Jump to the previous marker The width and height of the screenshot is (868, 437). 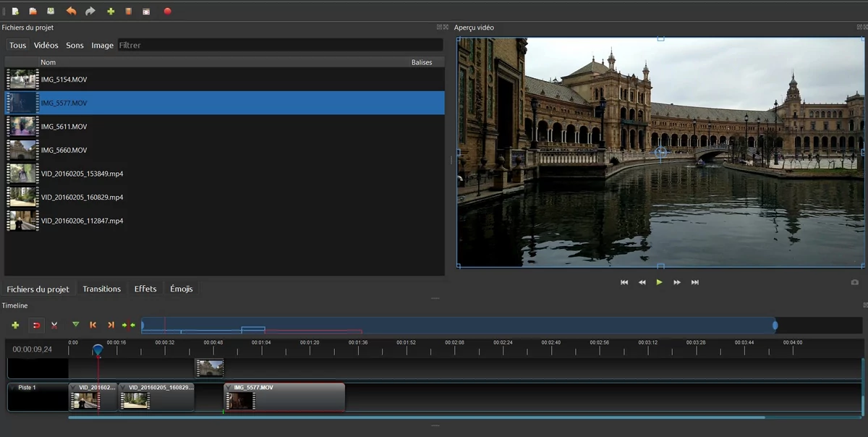pyautogui.click(x=93, y=326)
